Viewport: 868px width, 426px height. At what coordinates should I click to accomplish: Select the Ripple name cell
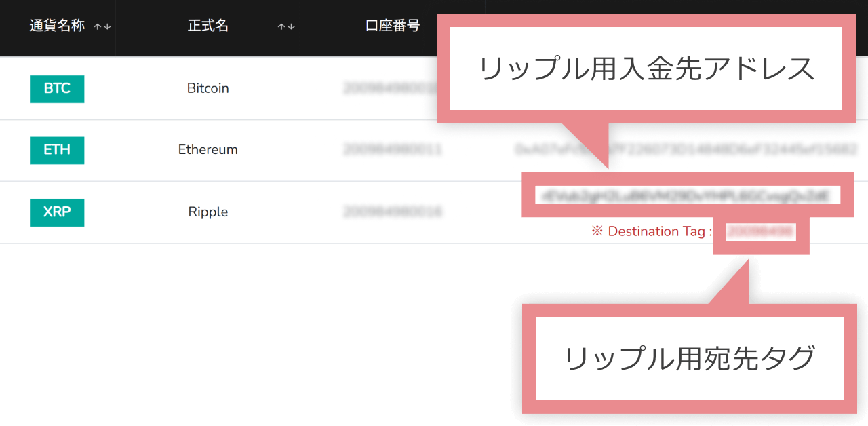pyautogui.click(x=208, y=212)
